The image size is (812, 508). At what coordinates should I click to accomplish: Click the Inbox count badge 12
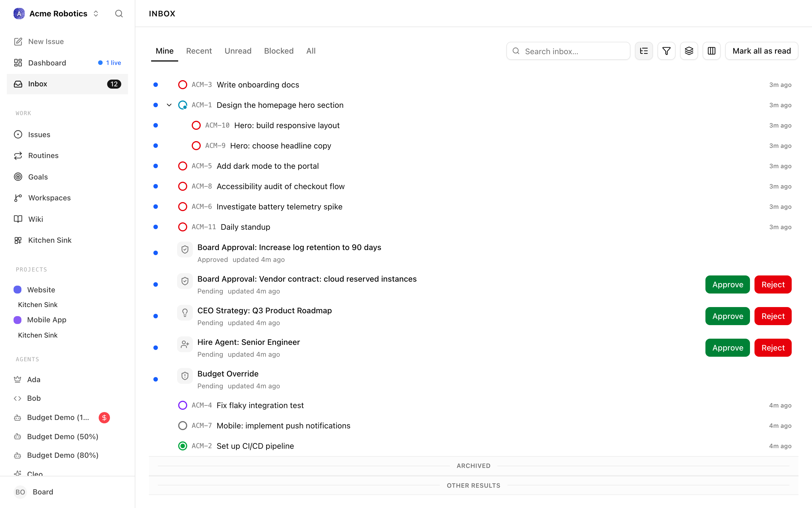pyautogui.click(x=114, y=84)
